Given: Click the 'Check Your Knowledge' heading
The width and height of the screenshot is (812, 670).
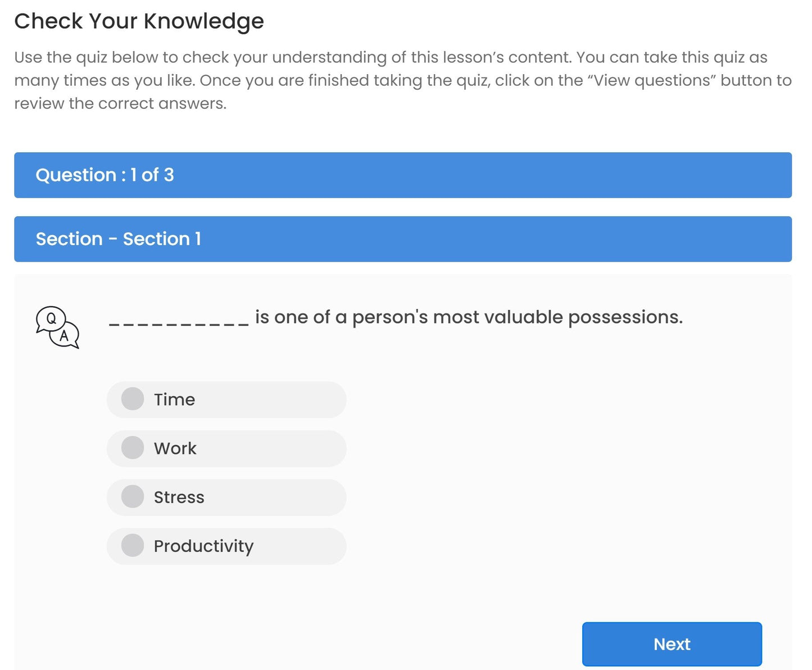Looking at the screenshot, I should [139, 21].
